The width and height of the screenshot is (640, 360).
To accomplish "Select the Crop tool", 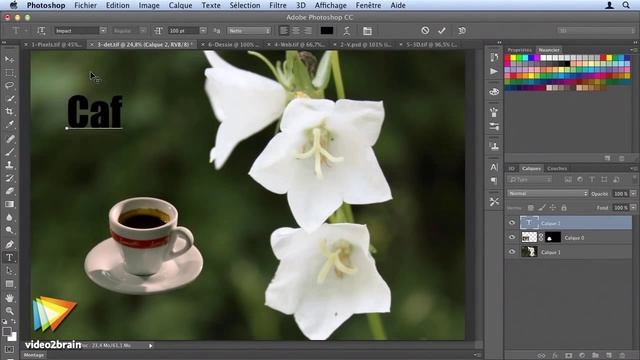I will point(9,111).
